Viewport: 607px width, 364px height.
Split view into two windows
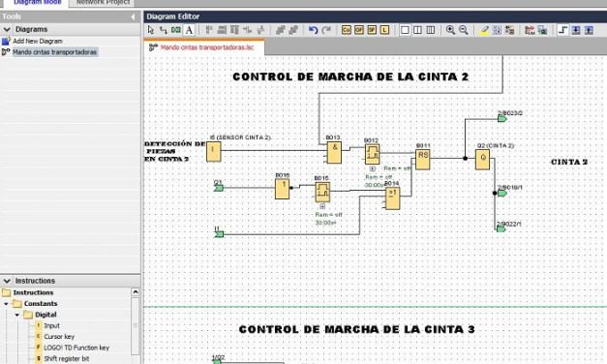click(x=417, y=30)
